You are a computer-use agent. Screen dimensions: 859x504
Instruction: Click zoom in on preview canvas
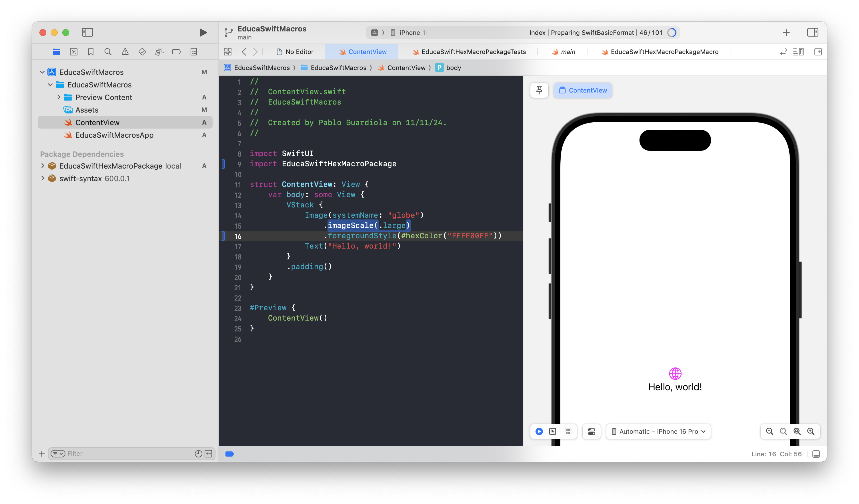[x=811, y=431]
